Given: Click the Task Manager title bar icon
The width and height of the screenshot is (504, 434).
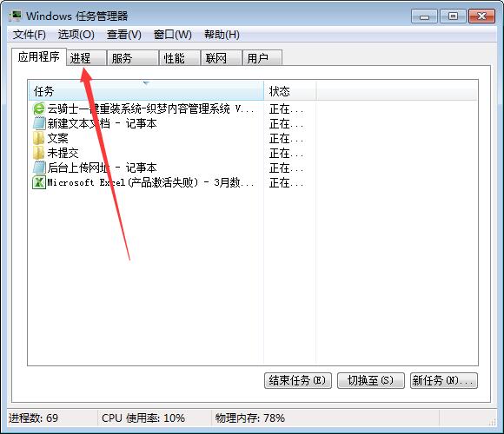Looking at the screenshot, I should [x=16, y=16].
